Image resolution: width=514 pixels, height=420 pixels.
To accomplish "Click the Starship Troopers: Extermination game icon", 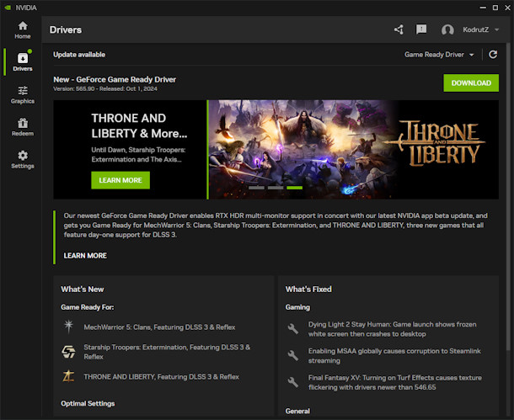I will (x=68, y=351).
